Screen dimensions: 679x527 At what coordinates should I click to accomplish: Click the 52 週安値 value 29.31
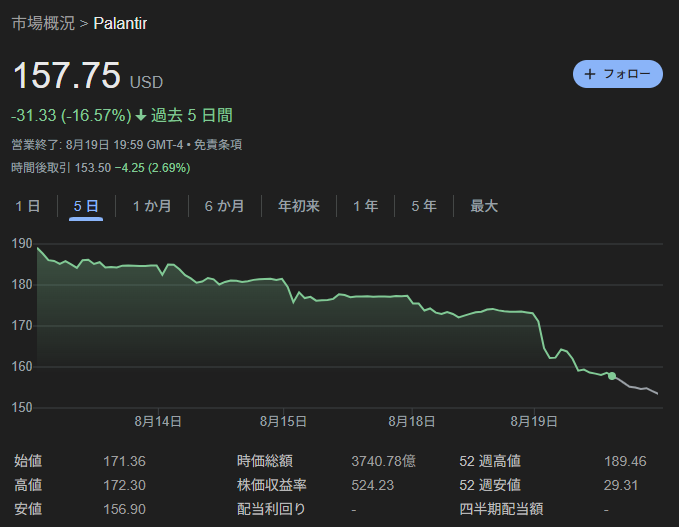click(x=621, y=485)
